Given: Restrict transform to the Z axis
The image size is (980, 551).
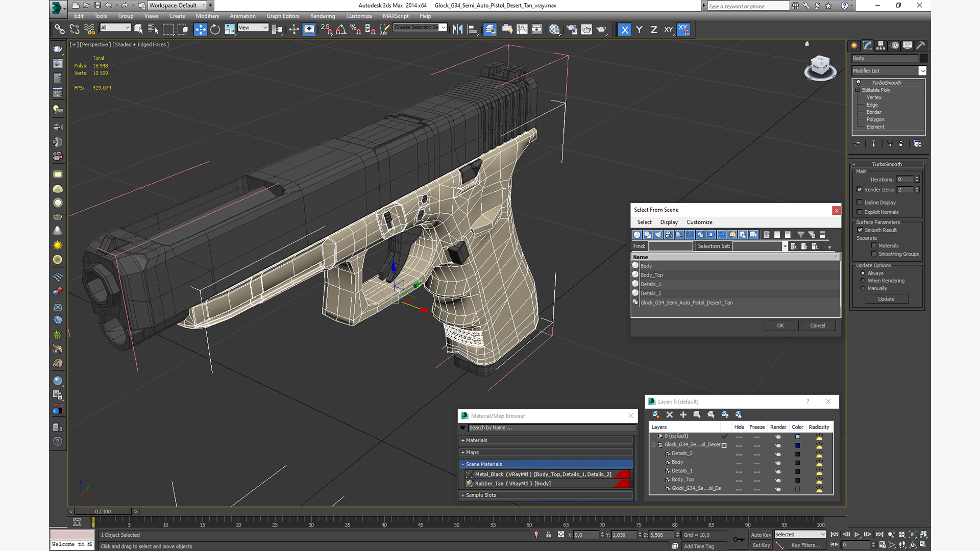Looking at the screenshot, I should (654, 30).
